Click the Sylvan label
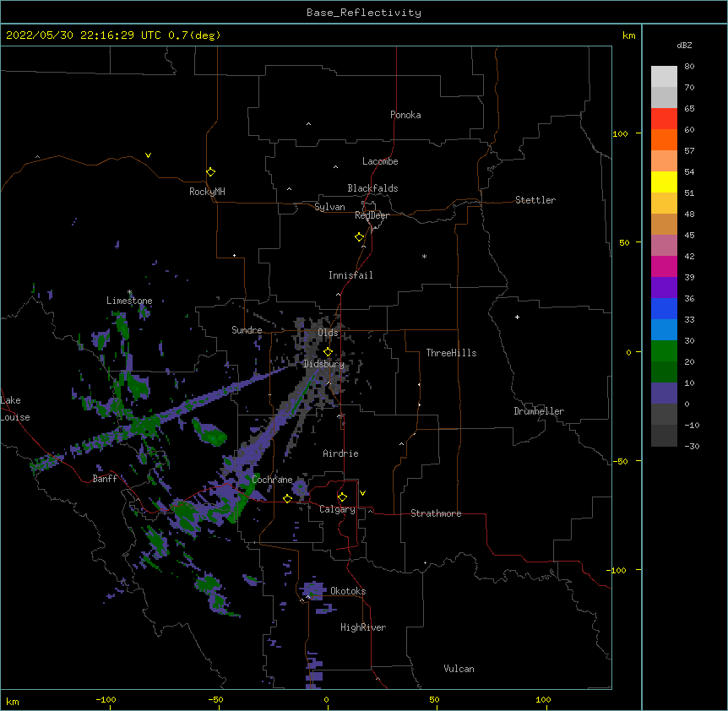728x711 pixels. 329,207
